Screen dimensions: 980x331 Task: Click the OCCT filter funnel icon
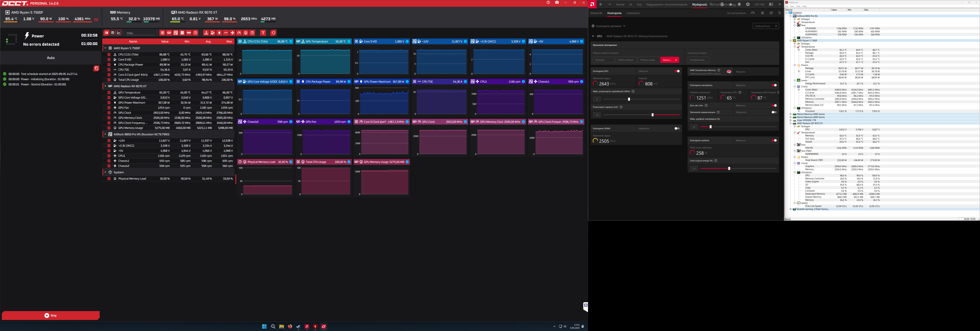[x=263, y=33]
